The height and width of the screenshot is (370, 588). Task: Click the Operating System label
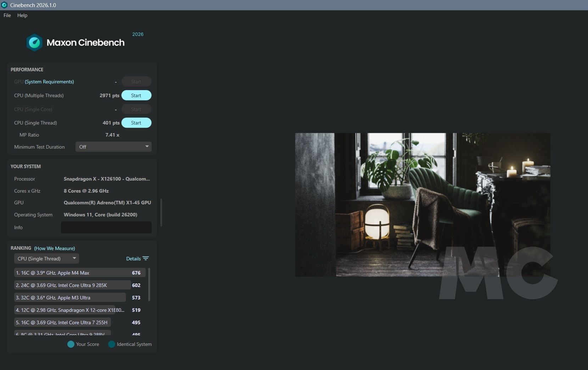(x=33, y=215)
